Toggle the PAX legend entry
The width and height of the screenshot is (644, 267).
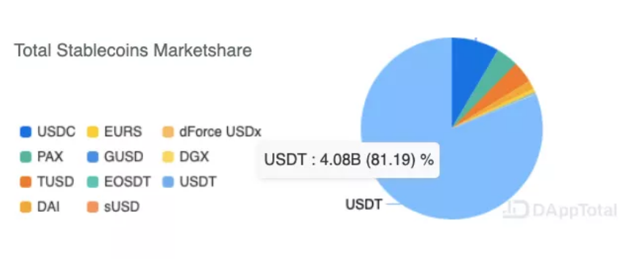[x=42, y=157]
